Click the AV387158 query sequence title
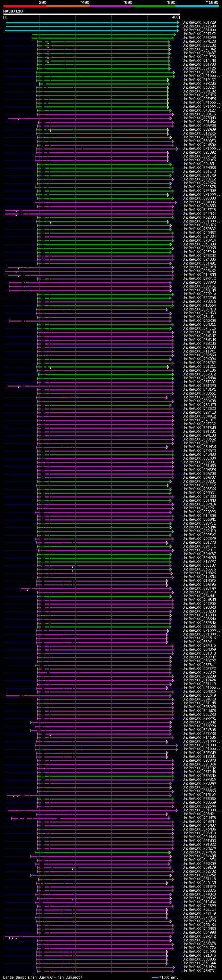222x980 pixels. point(13,11)
